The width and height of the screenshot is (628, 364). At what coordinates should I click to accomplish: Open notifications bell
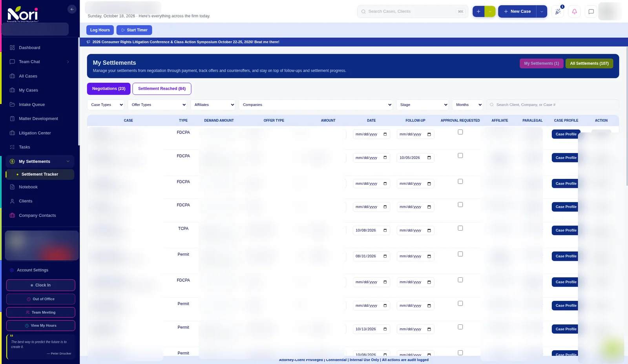[574, 11]
